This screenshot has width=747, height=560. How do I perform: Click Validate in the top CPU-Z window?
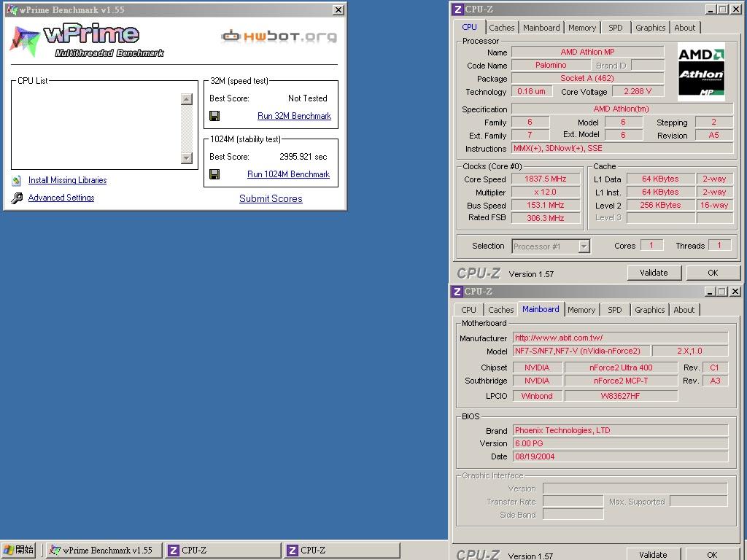654,273
